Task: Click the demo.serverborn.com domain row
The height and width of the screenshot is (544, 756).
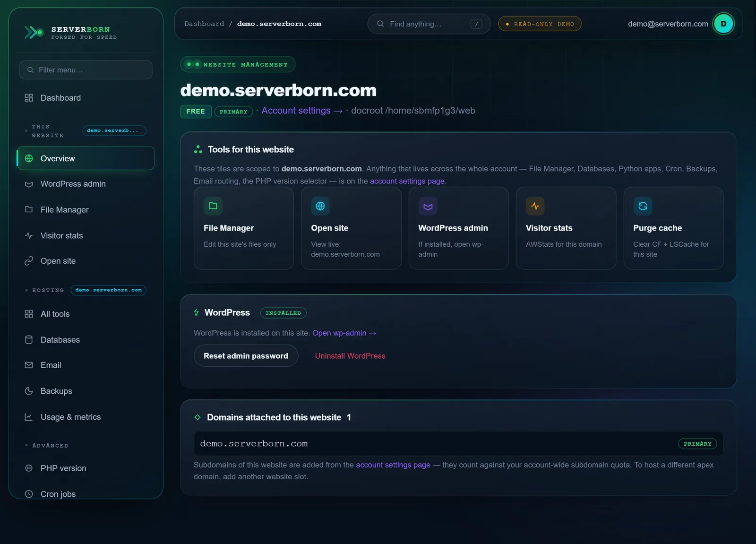Action: (458, 444)
